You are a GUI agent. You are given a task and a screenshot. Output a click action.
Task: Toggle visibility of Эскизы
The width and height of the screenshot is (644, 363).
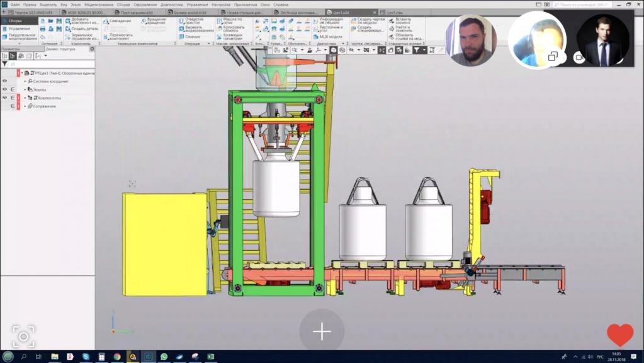tap(4, 89)
